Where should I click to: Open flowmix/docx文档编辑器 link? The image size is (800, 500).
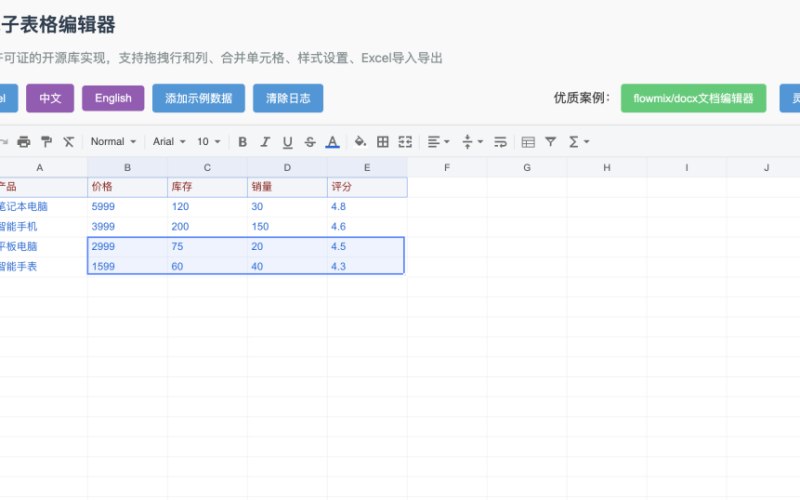[x=693, y=98]
